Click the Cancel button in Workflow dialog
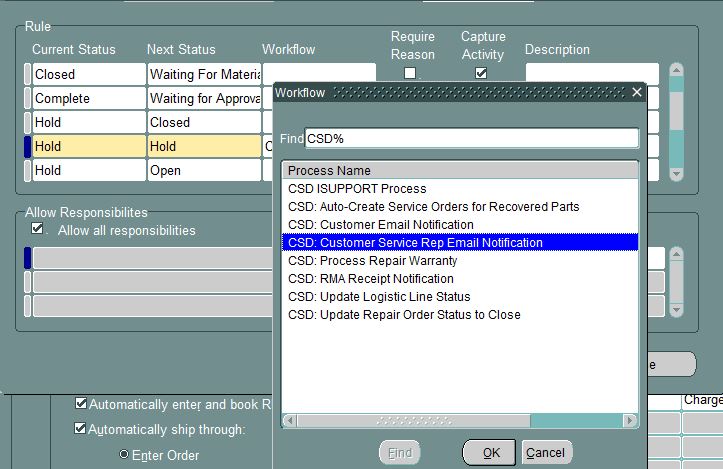 pyautogui.click(x=546, y=453)
